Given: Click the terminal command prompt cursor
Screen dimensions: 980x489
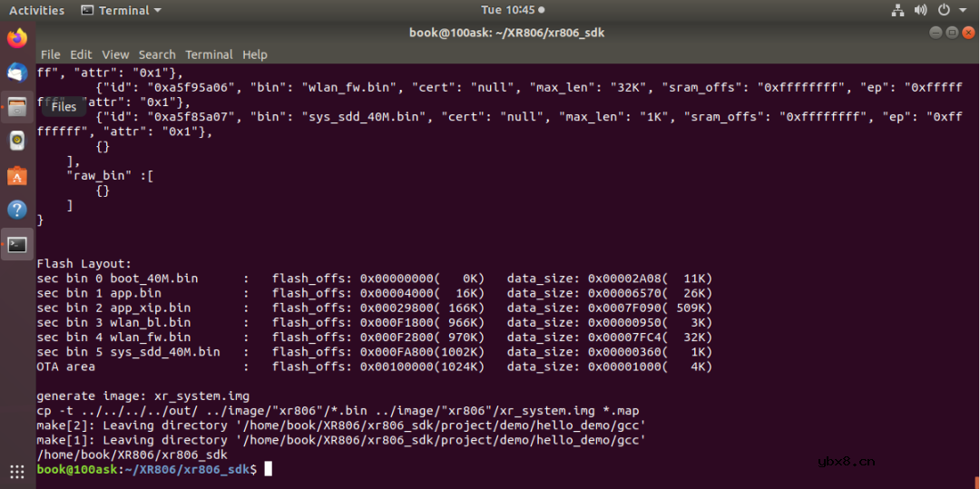Looking at the screenshot, I should point(268,469).
